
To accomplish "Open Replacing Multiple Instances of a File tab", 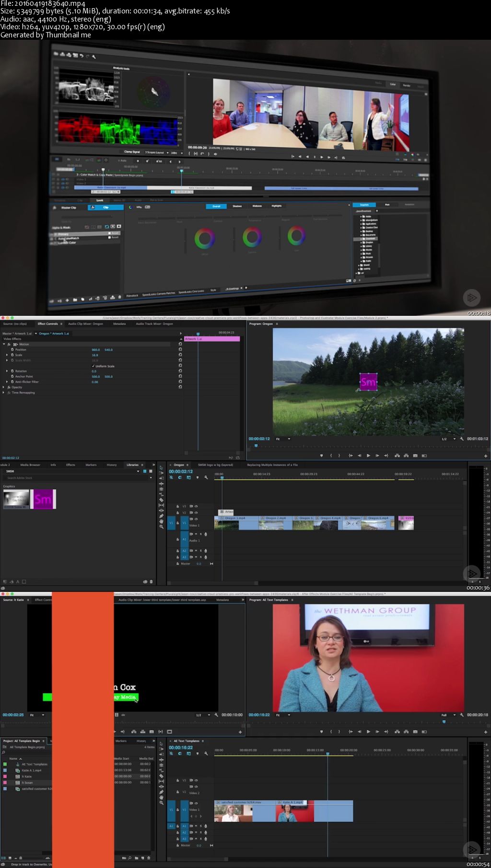I will coord(272,464).
